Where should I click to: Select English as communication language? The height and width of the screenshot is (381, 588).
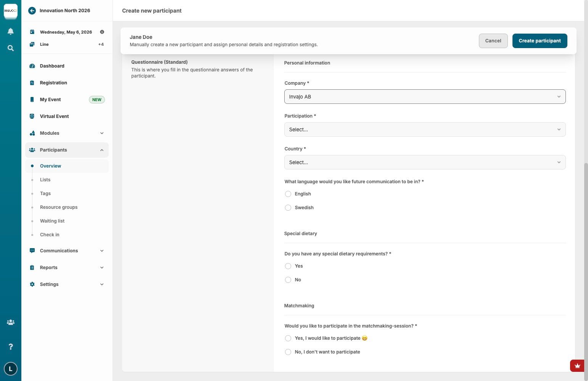pos(288,194)
